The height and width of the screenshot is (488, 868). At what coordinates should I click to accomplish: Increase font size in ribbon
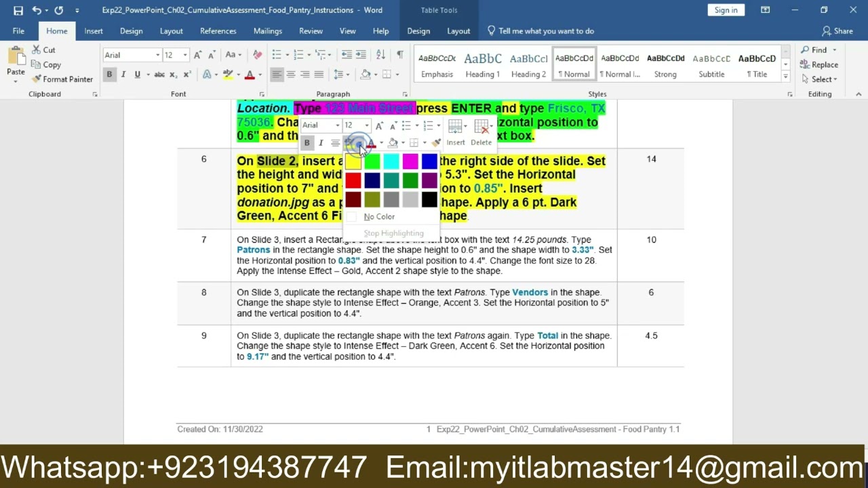coord(197,55)
